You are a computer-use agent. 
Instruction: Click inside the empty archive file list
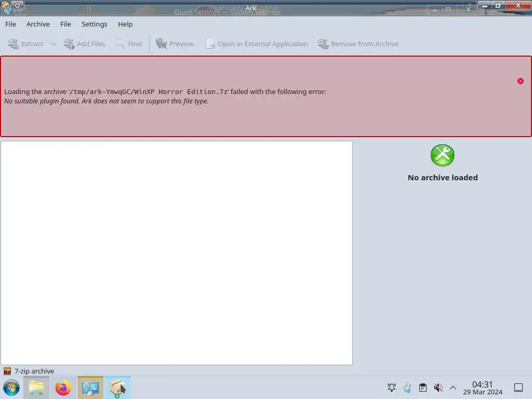177,253
